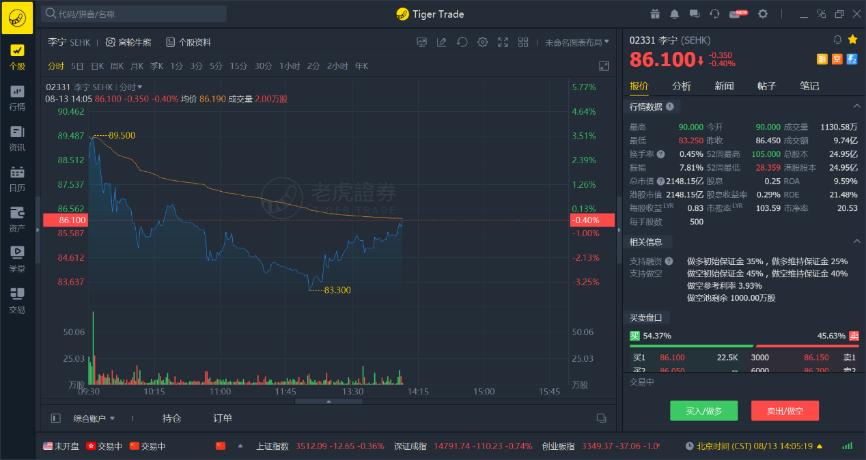
Task: Collapse the 相关信息 section chevron
Action: pos(857,241)
